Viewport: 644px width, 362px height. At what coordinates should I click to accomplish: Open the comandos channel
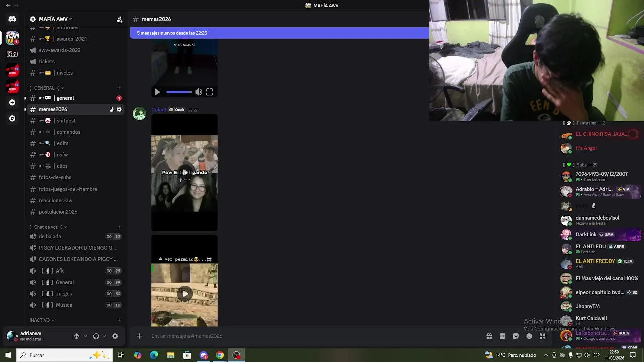coord(75,132)
